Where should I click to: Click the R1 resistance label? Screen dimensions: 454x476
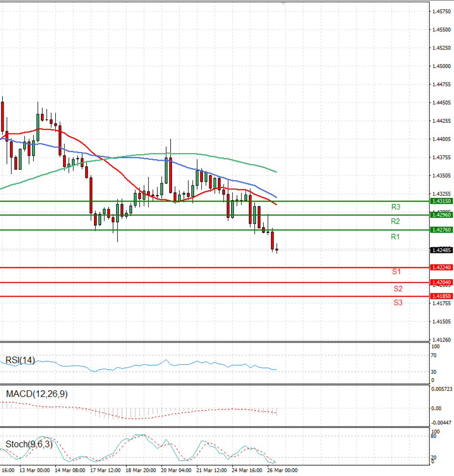395,237
